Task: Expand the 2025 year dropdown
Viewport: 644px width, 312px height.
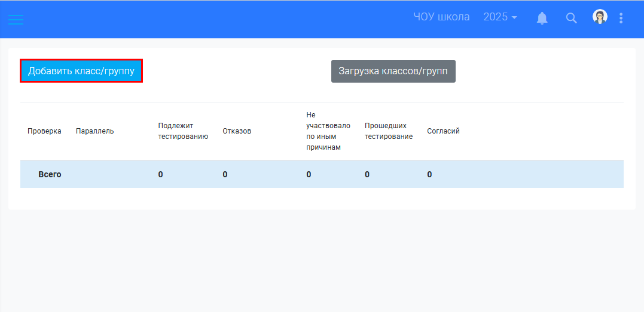Action: (500, 17)
